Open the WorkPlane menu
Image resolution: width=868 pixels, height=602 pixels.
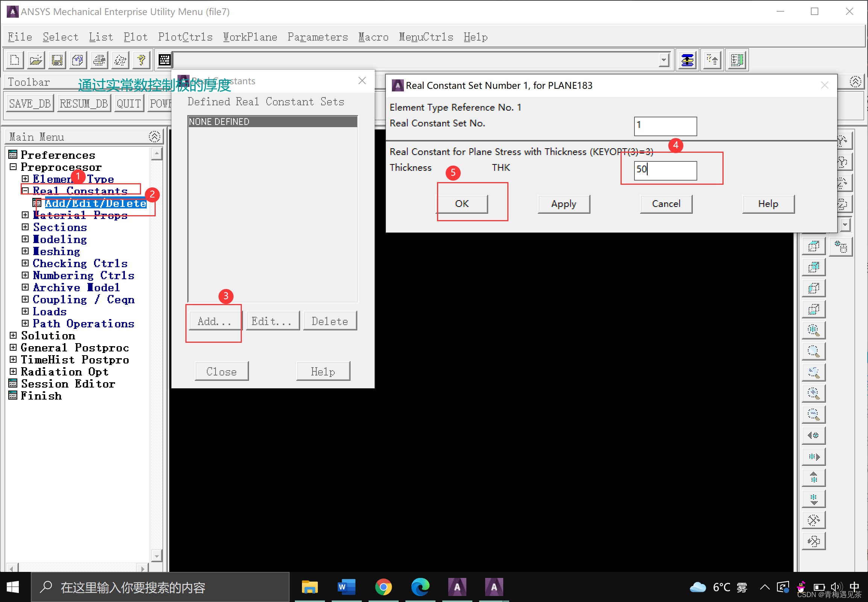[x=250, y=37]
